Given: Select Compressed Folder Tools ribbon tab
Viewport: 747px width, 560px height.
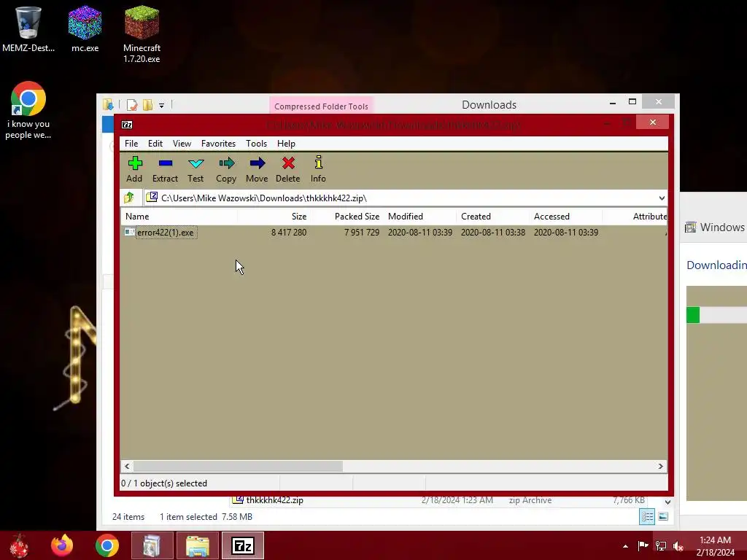Looking at the screenshot, I should [321, 106].
